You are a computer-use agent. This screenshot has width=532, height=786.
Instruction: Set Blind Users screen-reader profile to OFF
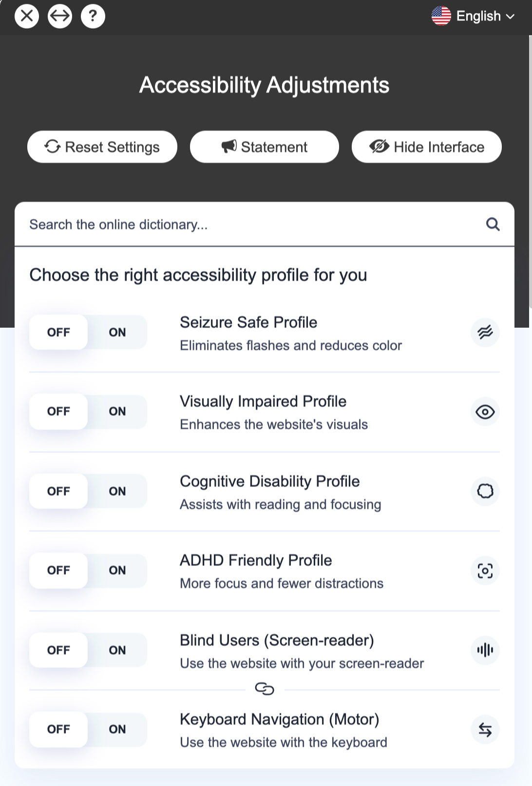coord(58,650)
